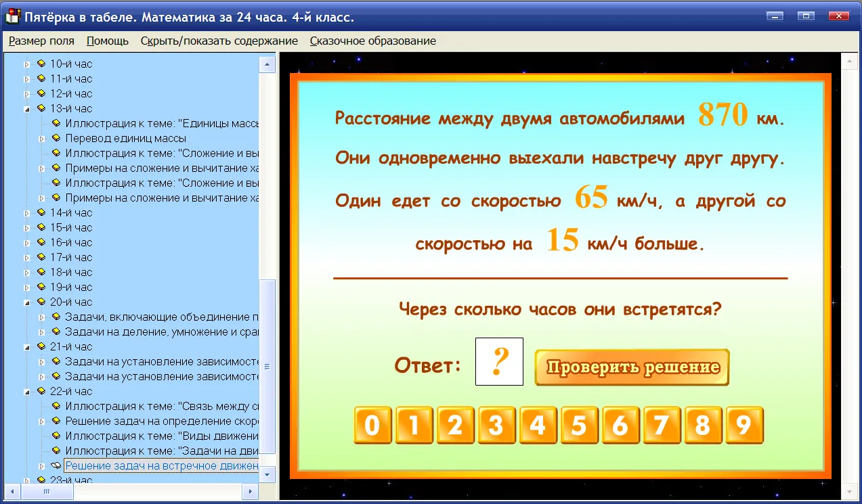Open the Размер поля menu
Screen dimensions: 862x504
41,41
